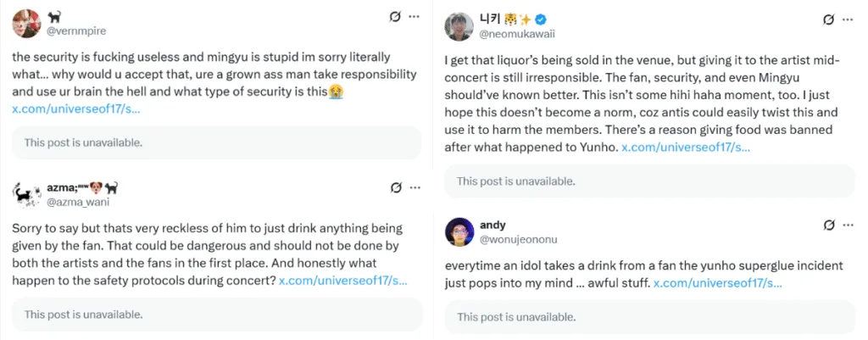This screenshot has height=340, width=868.
Task: Expand the three-dot menu on andy's post
Action: tap(846, 226)
